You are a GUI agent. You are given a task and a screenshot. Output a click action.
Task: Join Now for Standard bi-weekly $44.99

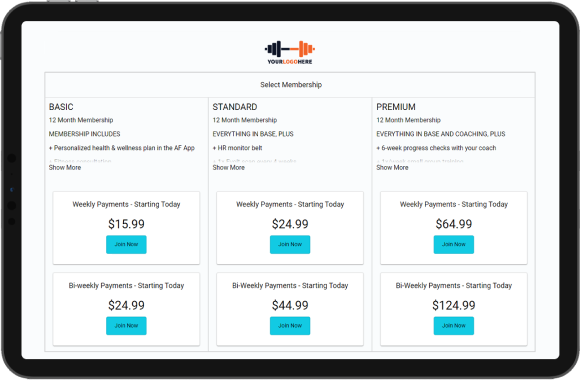290,326
